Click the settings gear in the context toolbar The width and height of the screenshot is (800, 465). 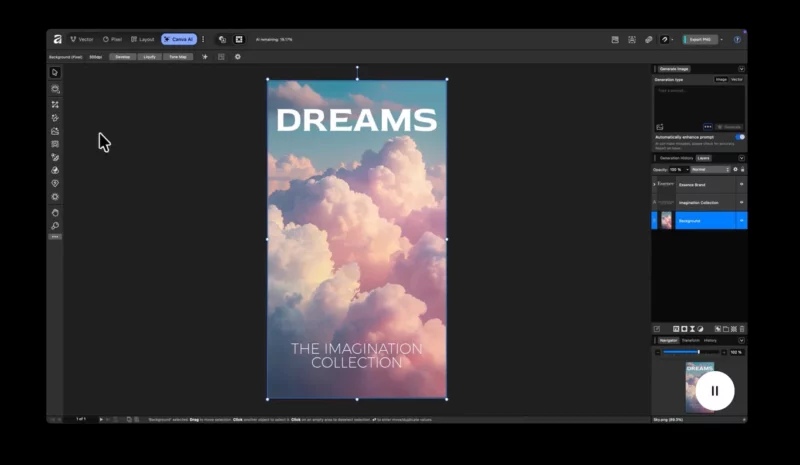237,57
